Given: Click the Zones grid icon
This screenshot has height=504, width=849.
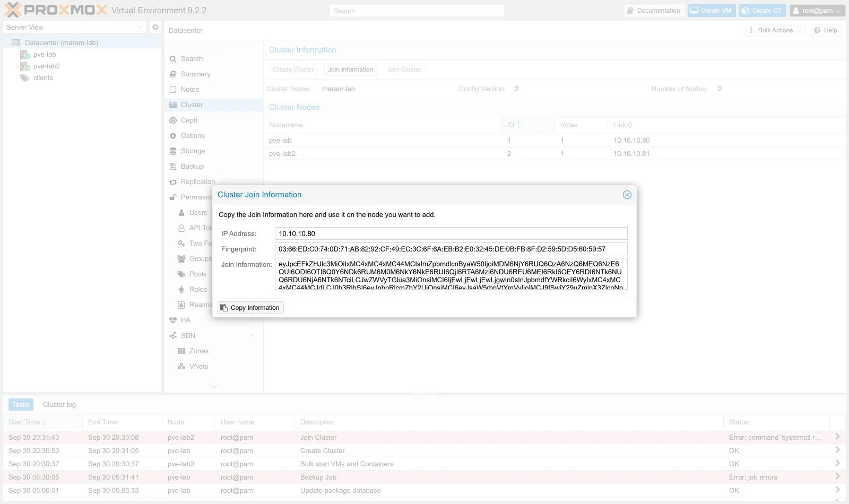Looking at the screenshot, I should (x=181, y=351).
